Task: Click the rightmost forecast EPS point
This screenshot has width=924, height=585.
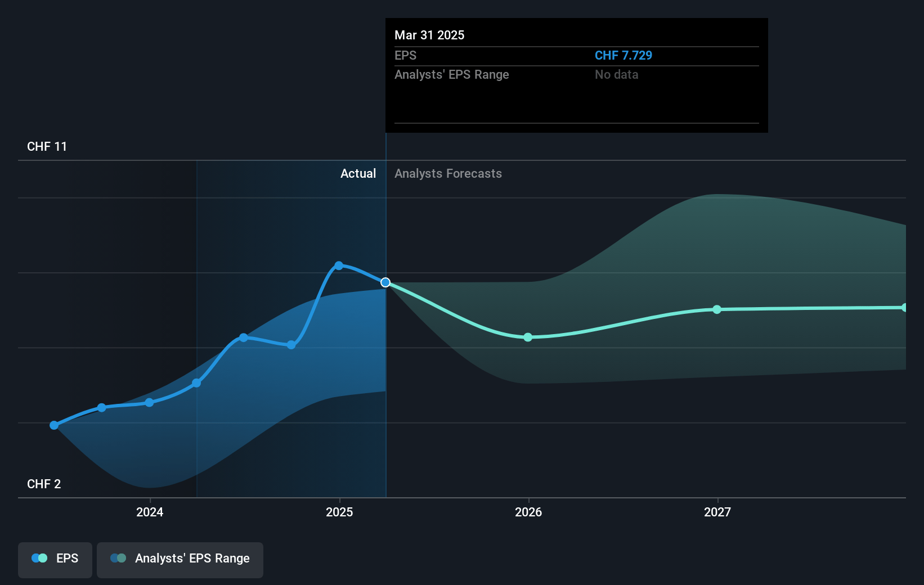Action: pos(905,308)
